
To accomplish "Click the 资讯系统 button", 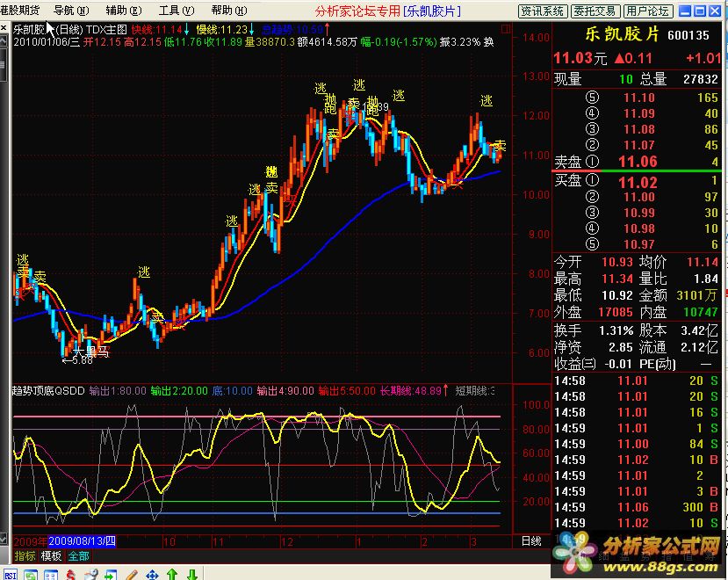I will 543,11.
